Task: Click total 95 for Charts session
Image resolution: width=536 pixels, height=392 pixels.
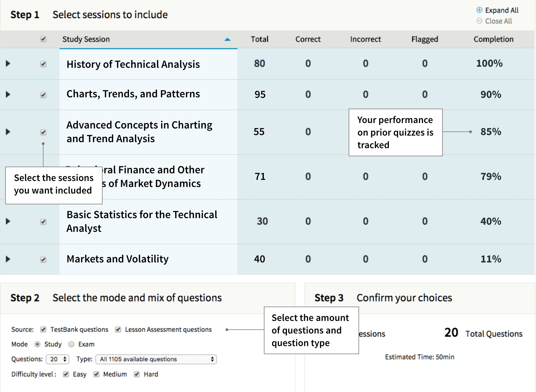Action: coord(260,95)
